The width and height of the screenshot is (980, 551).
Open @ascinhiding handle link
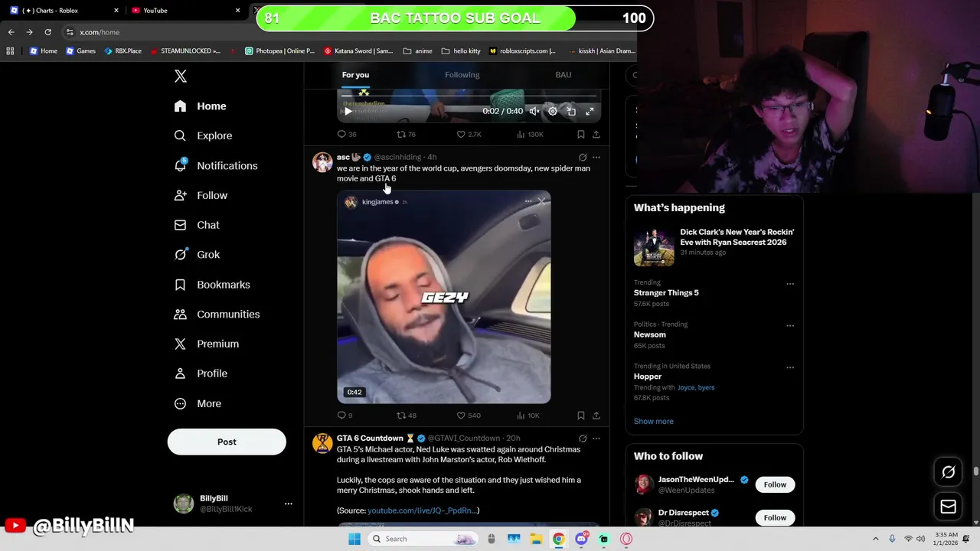click(x=397, y=157)
